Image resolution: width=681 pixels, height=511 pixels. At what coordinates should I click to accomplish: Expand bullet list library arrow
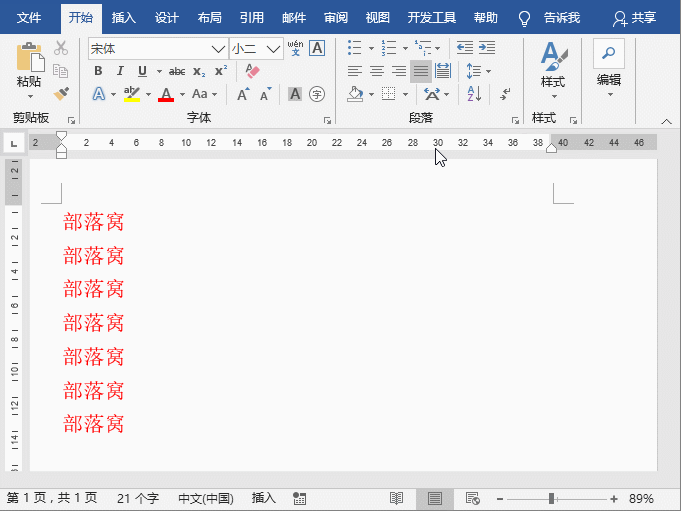[x=371, y=48]
